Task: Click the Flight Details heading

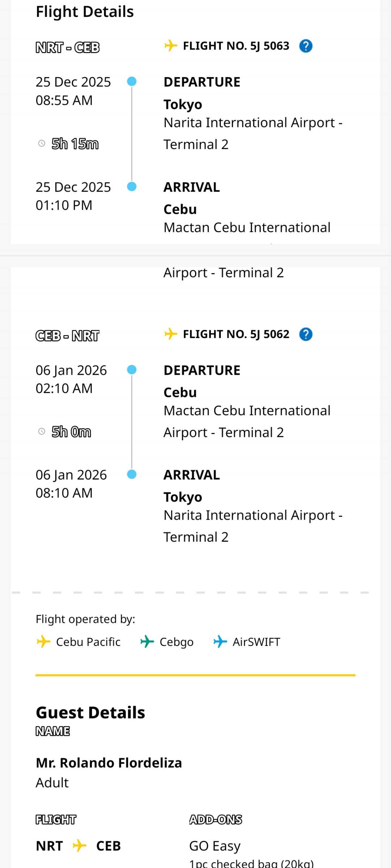Action: point(85,12)
